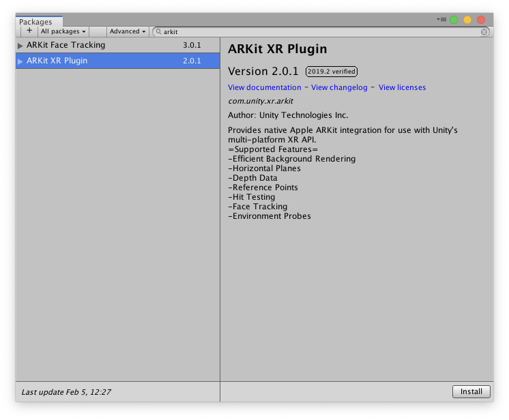Click the plus icon to add a package
The image size is (509, 420).
coord(29,31)
